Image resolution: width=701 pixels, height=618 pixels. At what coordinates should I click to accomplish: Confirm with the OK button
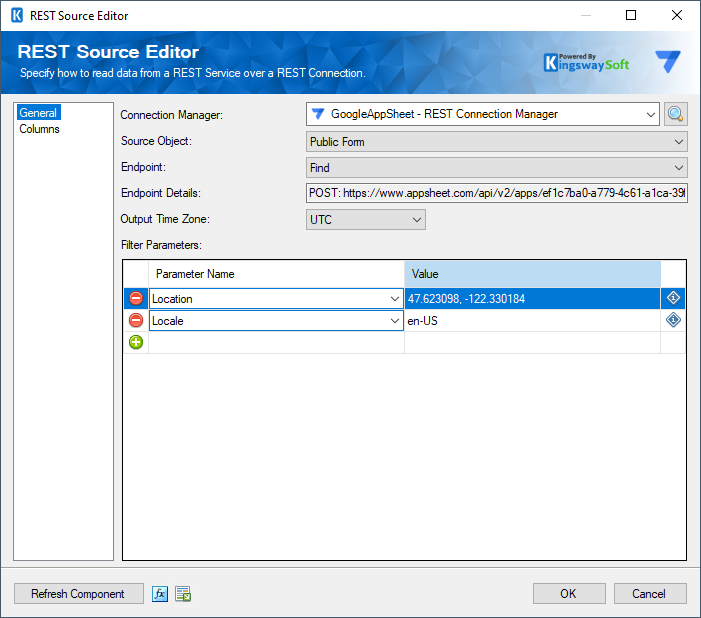pos(569,594)
